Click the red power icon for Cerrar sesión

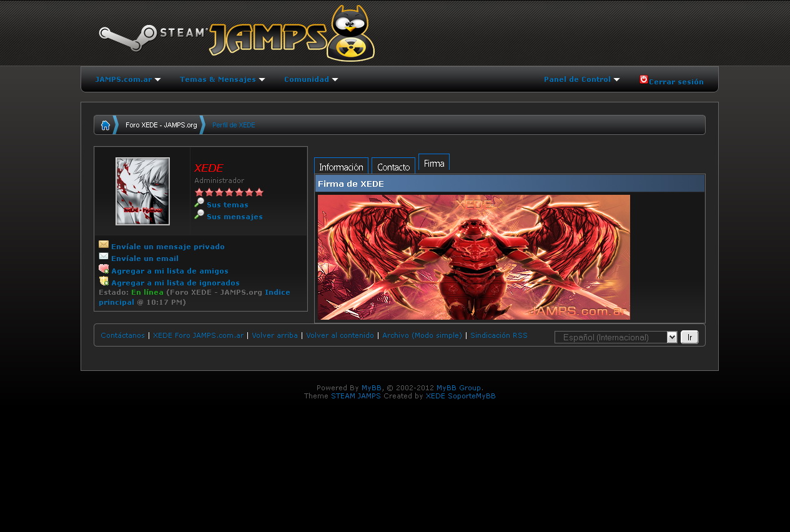pyautogui.click(x=643, y=79)
